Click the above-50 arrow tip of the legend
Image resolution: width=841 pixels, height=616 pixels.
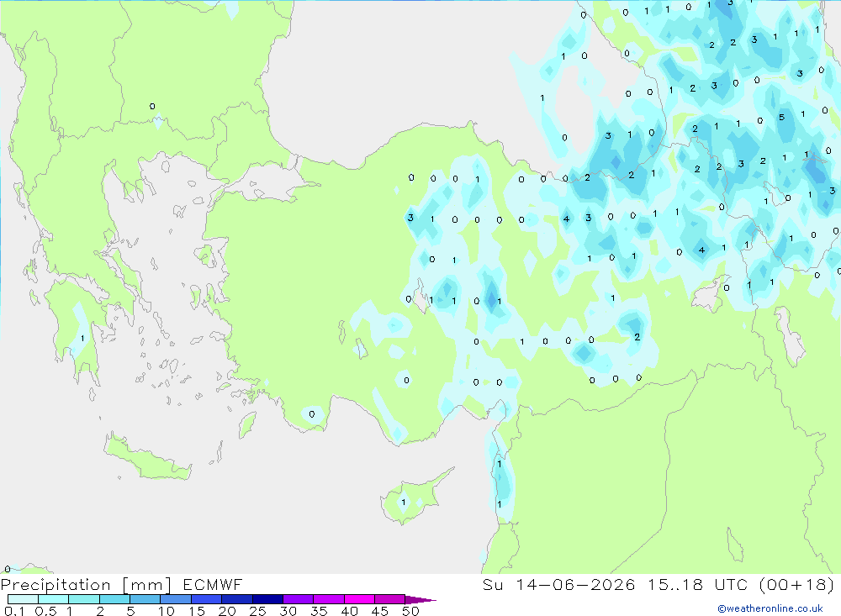coord(421,600)
